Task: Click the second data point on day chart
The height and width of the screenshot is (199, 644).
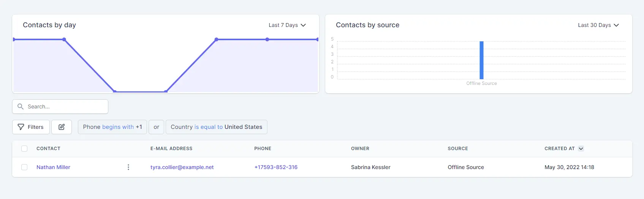Action: coord(64,39)
